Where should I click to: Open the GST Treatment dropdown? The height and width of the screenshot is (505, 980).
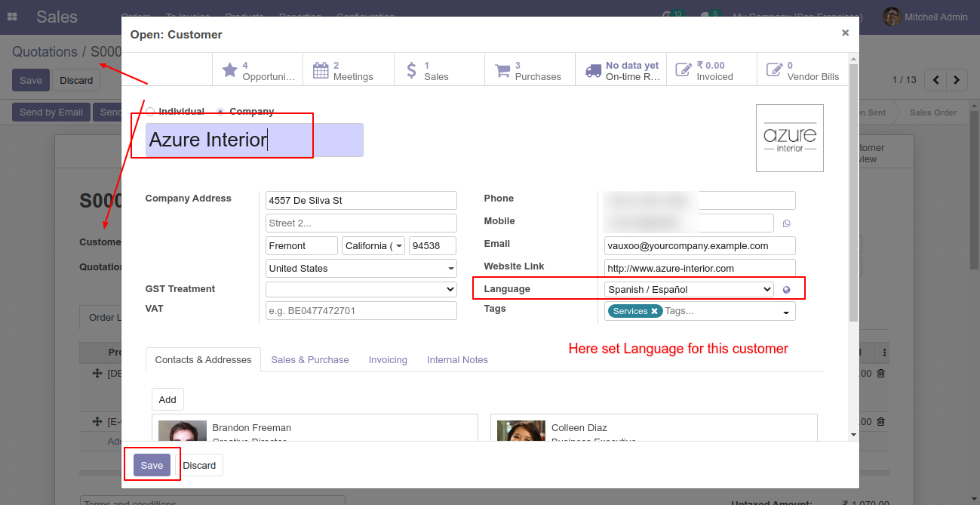click(361, 289)
